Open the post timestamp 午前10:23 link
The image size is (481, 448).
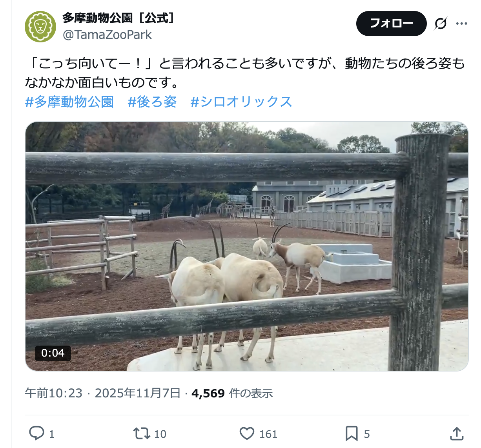54,393
